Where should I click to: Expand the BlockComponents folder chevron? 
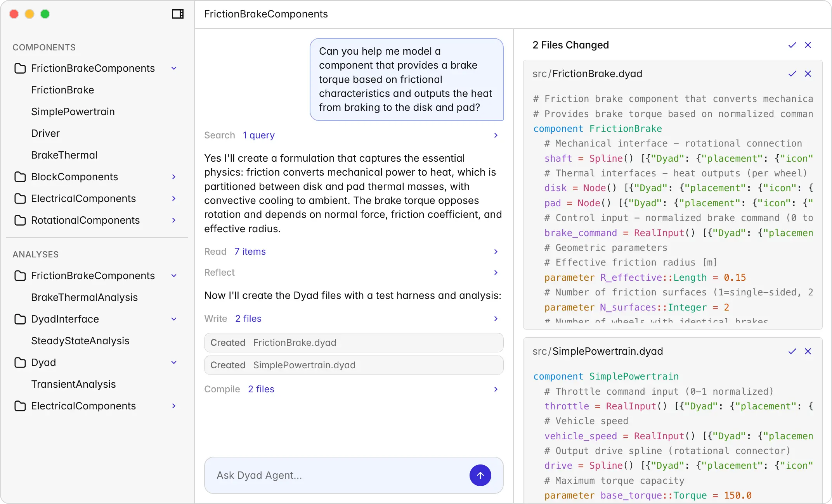[x=174, y=177]
